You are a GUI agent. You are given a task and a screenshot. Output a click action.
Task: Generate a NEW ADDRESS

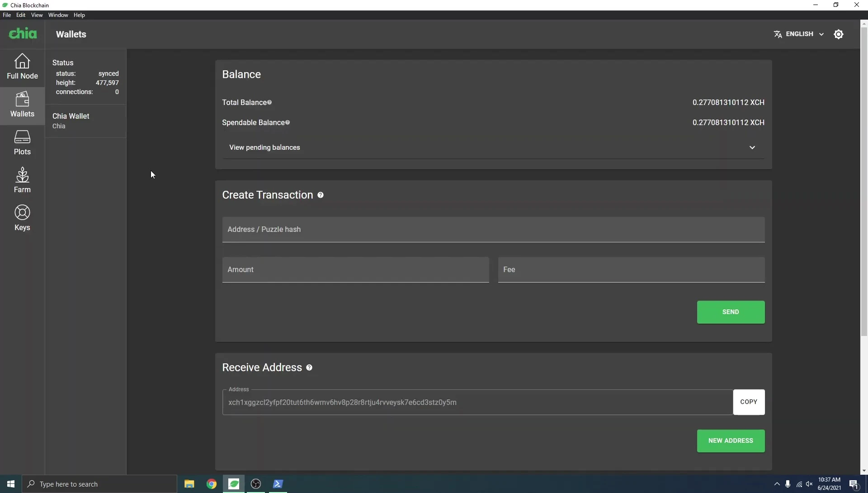coord(731,441)
